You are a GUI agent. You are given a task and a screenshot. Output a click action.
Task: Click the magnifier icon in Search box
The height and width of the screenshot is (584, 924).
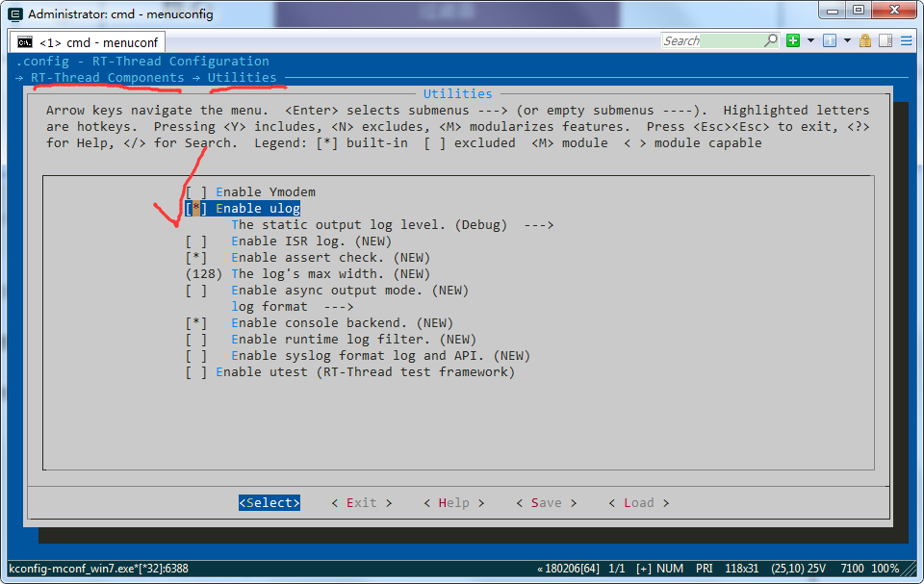pos(770,40)
